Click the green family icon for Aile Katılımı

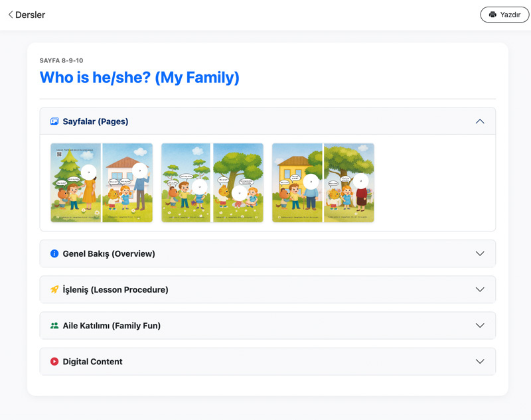click(x=54, y=326)
